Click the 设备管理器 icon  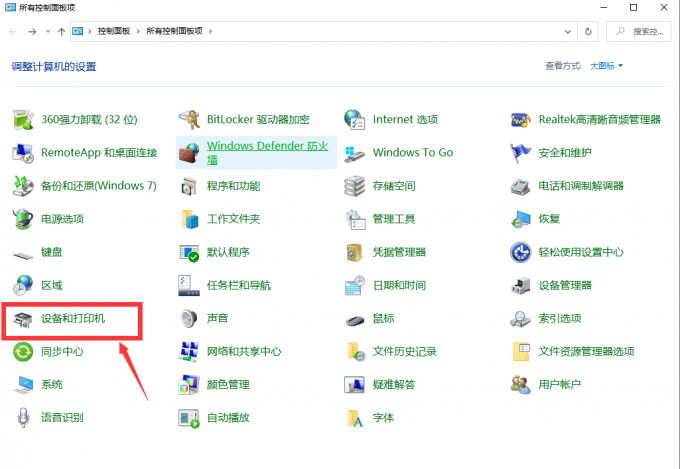(x=520, y=285)
